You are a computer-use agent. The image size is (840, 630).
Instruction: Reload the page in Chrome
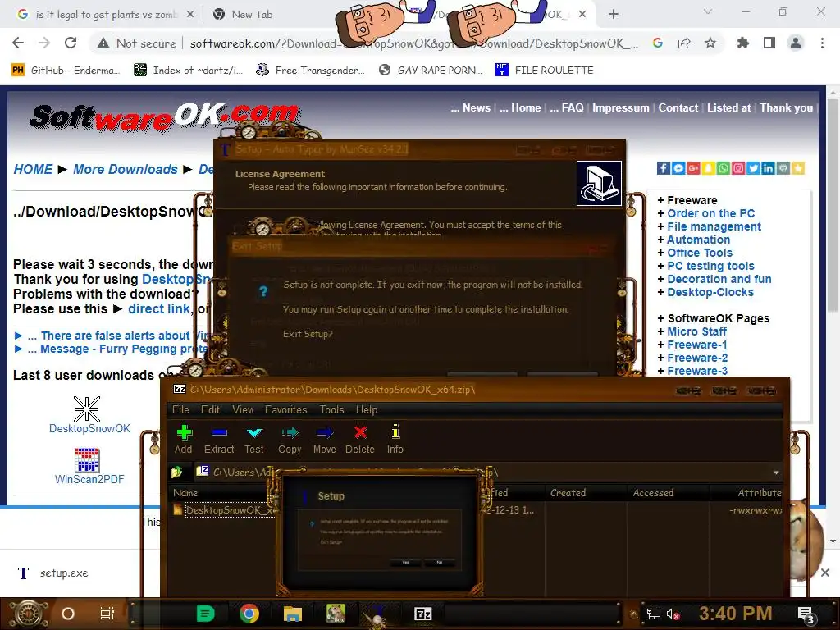coord(71,43)
